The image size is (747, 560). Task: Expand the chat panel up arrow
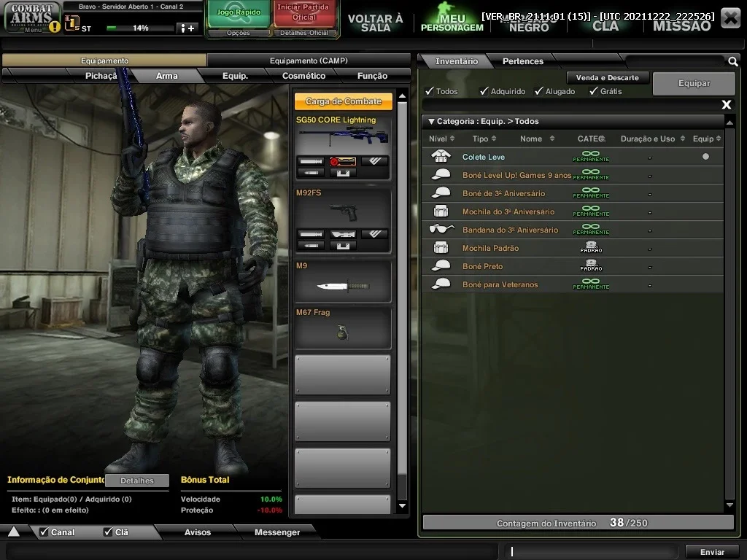pos(14,532)
